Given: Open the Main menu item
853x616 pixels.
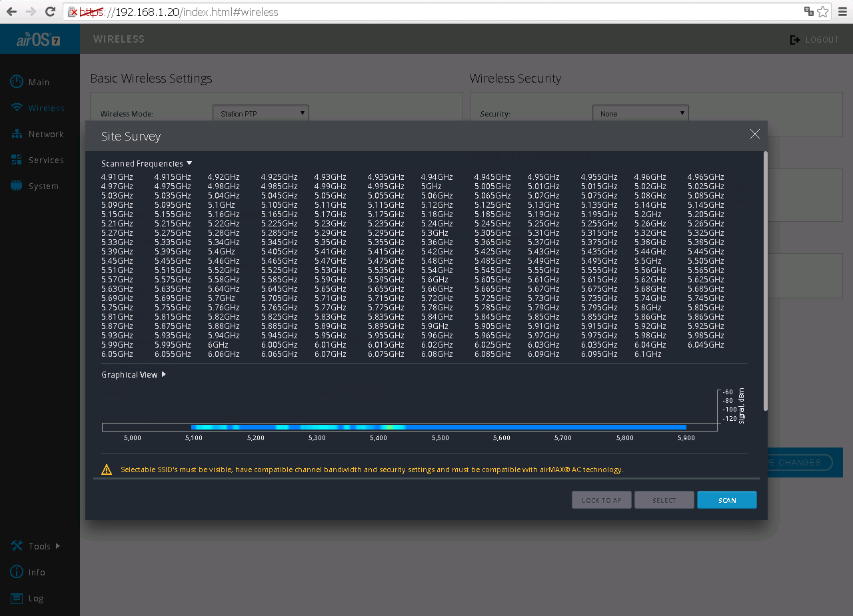Looking at the screenshot, I should tap(39, 82).
